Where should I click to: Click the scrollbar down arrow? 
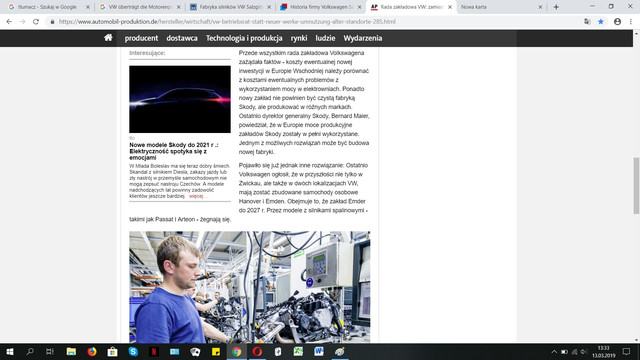pyautogui.click(x=636, y=340)
